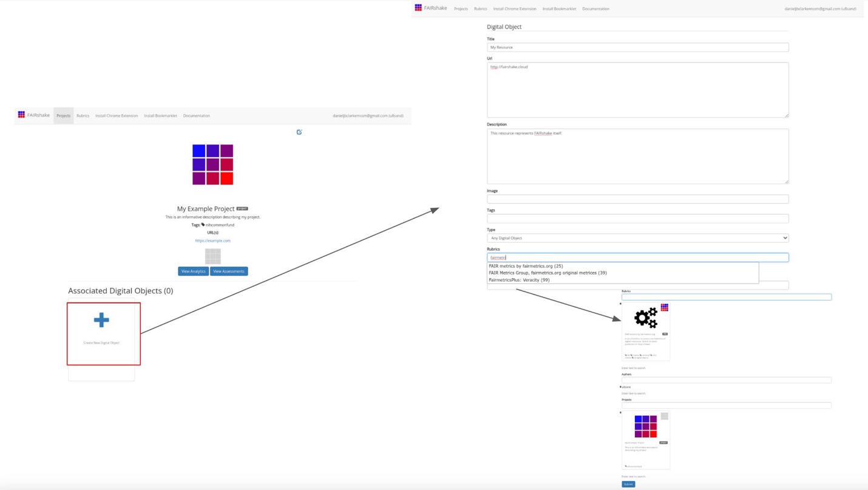Click empty Rubrics search field above gears card
Image resolution: width=868 pixels, height=490 pixels.
(x=727, y=297)
